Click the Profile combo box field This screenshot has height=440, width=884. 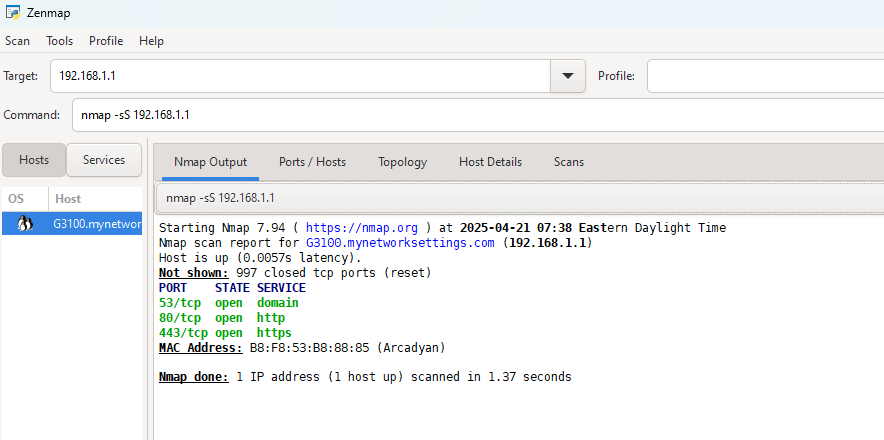pyautogui.click(x=766, y=76)
